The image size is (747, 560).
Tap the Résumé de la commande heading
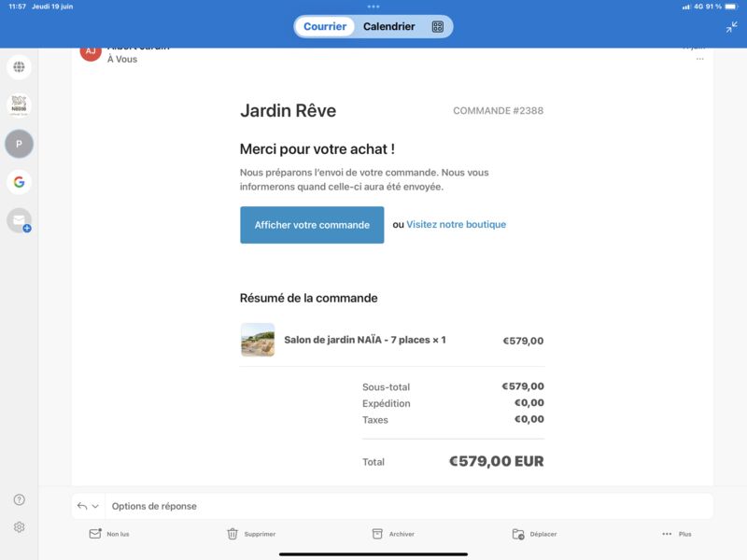click(x=308, y=298)
